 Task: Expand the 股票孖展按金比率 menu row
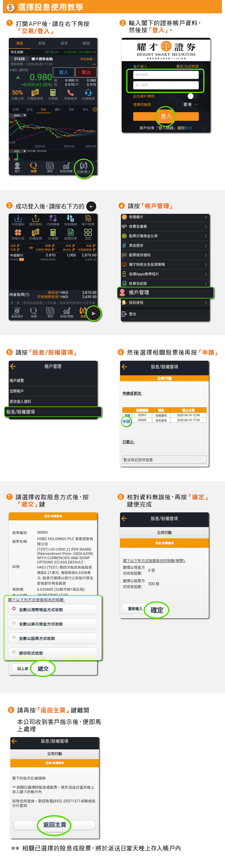(x=165, y=236)
